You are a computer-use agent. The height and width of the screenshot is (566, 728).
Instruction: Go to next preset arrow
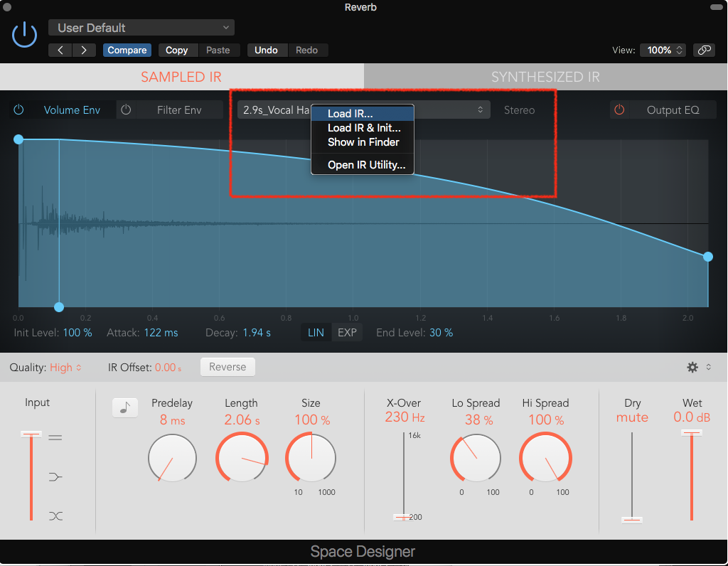point(84,50)
